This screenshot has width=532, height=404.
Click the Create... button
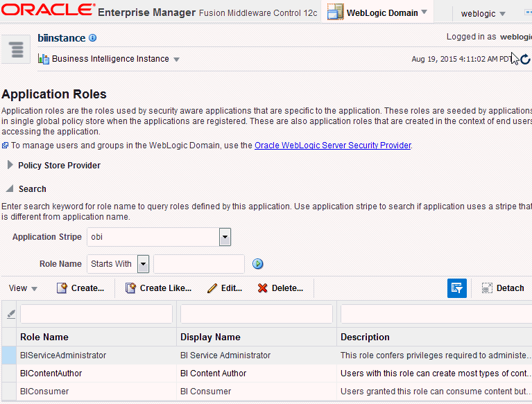[x=80, y=288]
